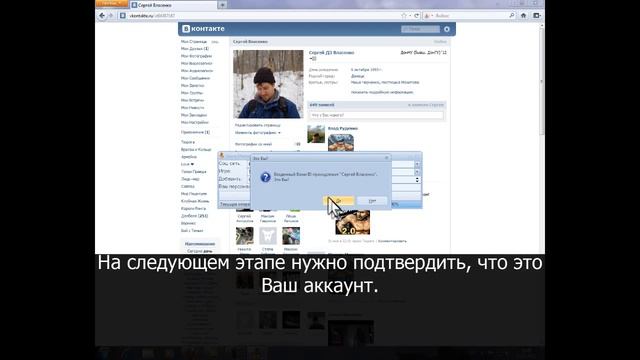Reload the page with the refresh icon
Screen dimensions: 640x360
click(416, 16)
